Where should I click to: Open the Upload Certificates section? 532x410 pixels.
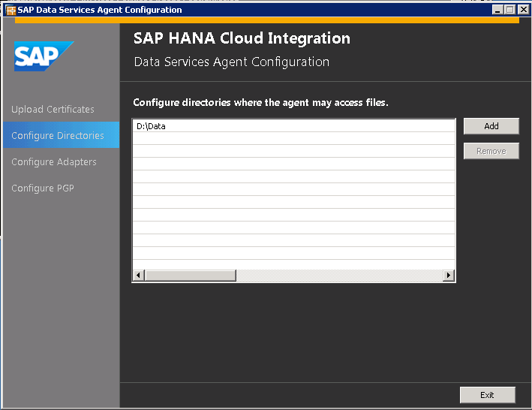tap(53, 110)
